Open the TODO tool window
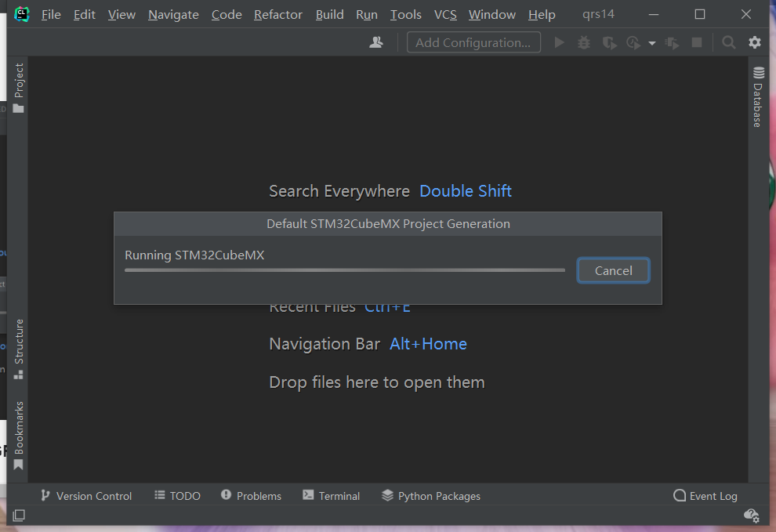Image resolution: width=776 pixels, height=532 pixels. point(177,496)
